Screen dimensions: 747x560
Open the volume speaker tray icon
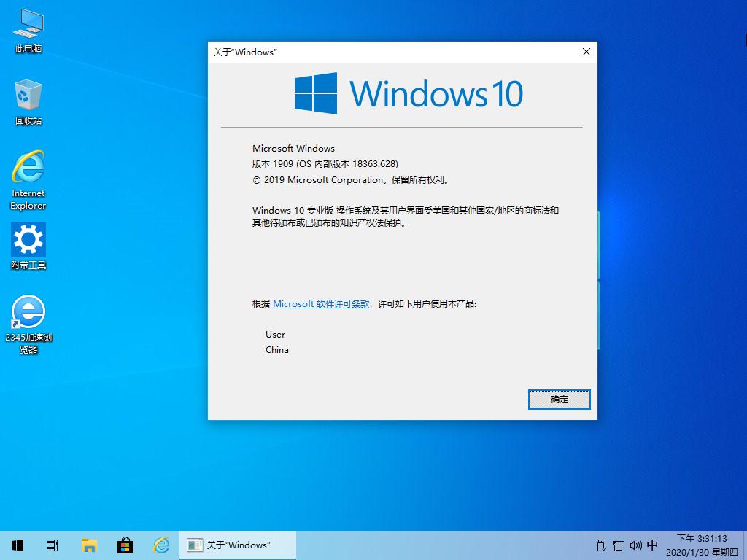pos(635,545)
